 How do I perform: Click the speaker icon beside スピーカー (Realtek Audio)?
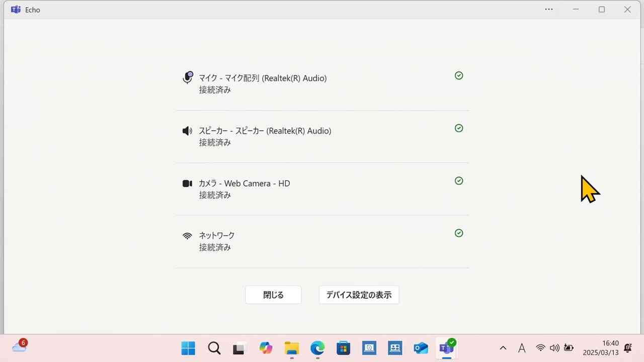187,131
